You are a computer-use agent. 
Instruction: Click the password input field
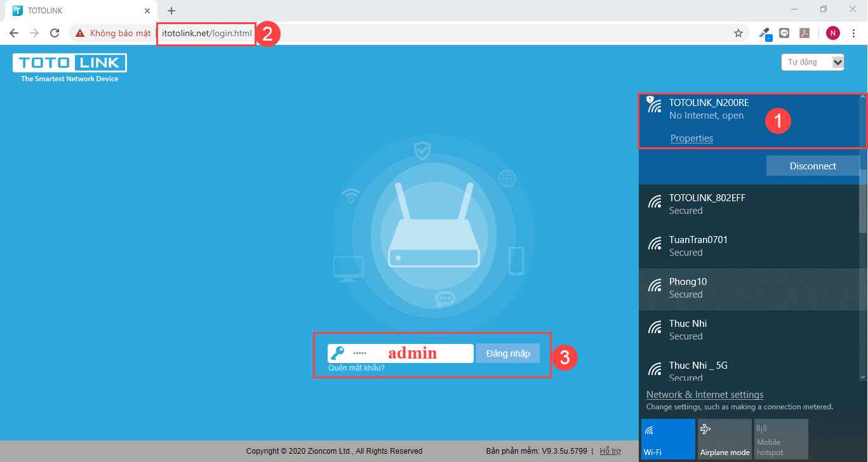(401, 353)
